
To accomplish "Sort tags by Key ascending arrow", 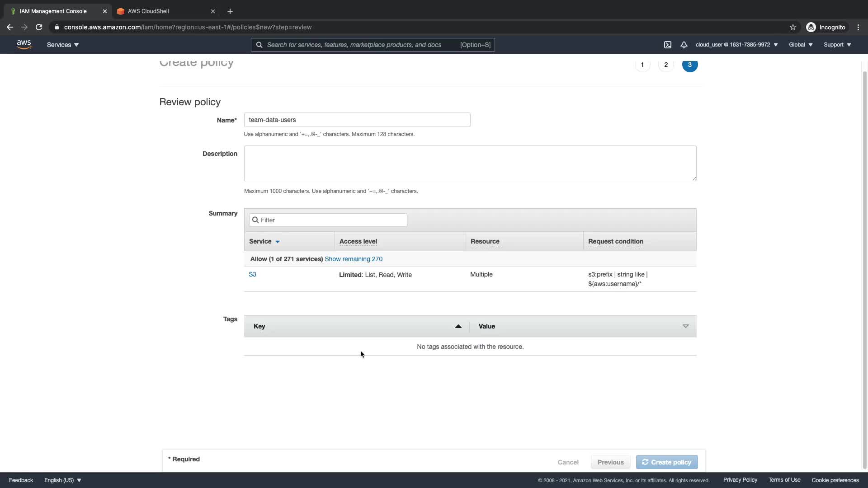I will pos(458,326).
